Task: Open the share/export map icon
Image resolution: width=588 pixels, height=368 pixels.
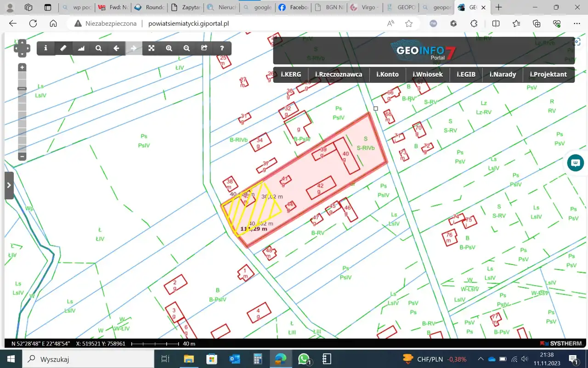Action: (204, 48)
